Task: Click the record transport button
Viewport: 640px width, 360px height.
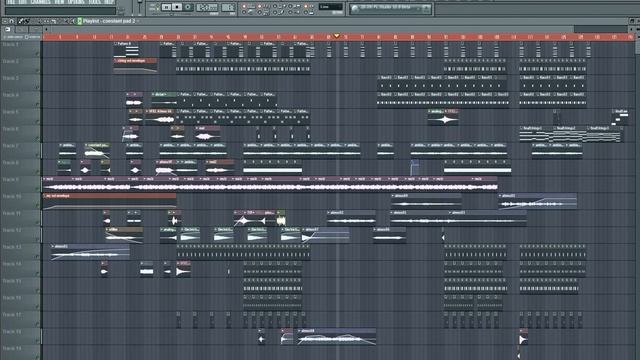Action: (188, 7)
